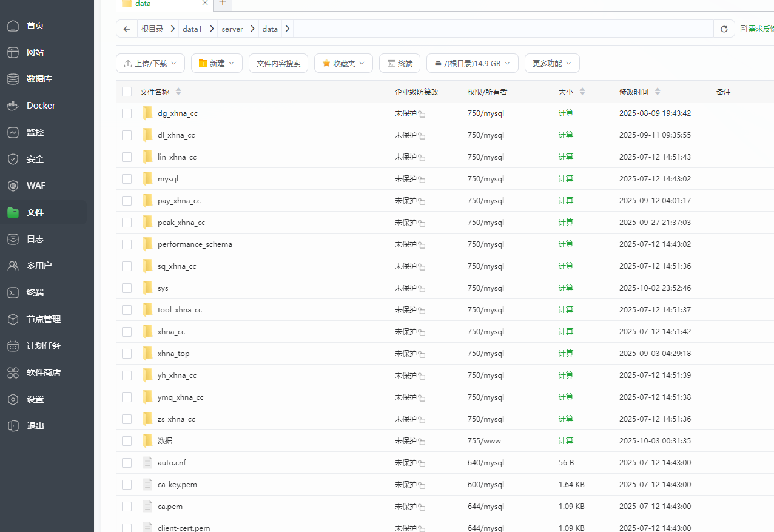This screenshot has height=532, width=774.
Task: Click 计算 to compute mysql folder size
Action: (x=565, y=178)
